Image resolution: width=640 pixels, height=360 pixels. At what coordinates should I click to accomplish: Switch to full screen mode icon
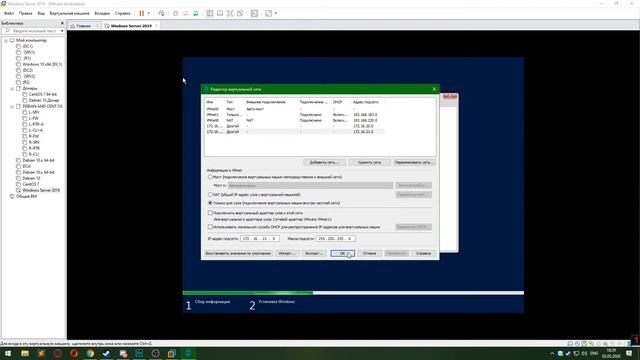click(x=230, y=13)
